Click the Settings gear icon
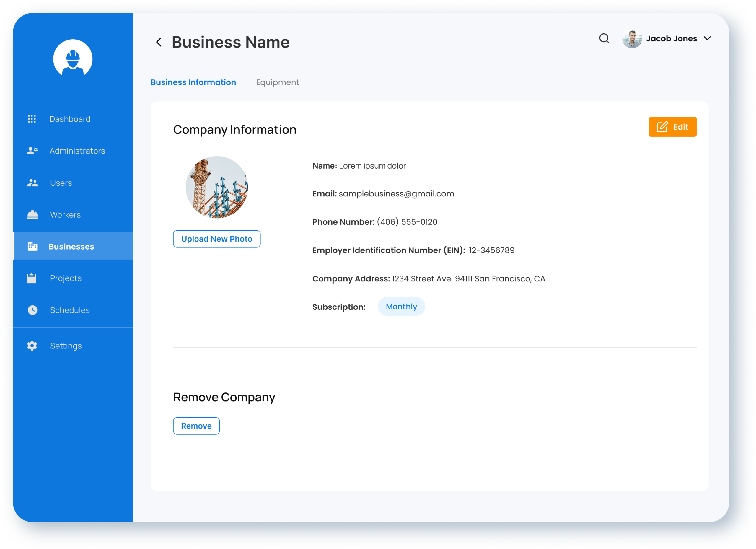Viewport: 756px width, 549px height. [32, 346]
